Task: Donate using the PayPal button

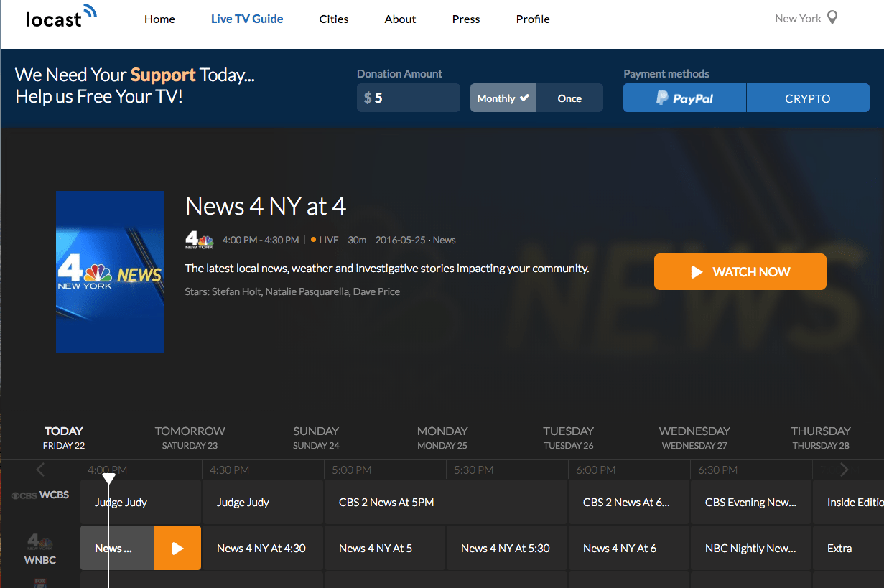Action: [x=684, y=98]
